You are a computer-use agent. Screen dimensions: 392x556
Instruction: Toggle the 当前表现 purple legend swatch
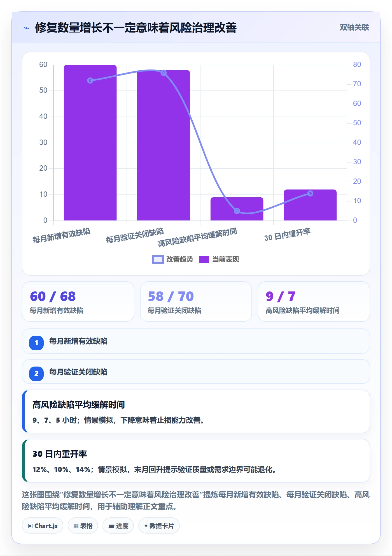204,260
